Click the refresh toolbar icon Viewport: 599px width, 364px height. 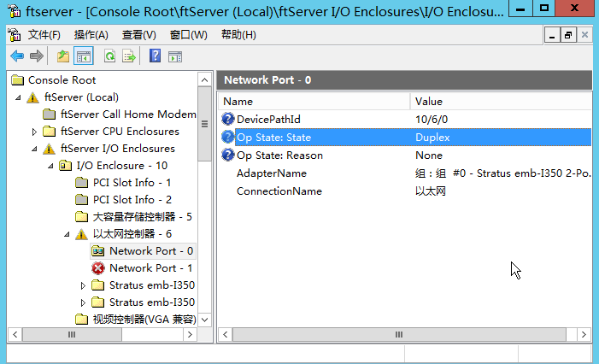click(x=109, y=56)
